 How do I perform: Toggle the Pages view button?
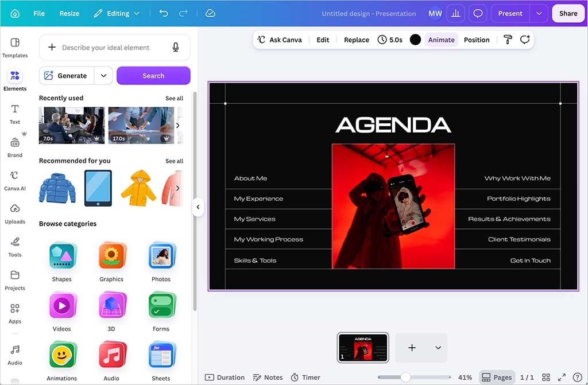click(497, 377)
